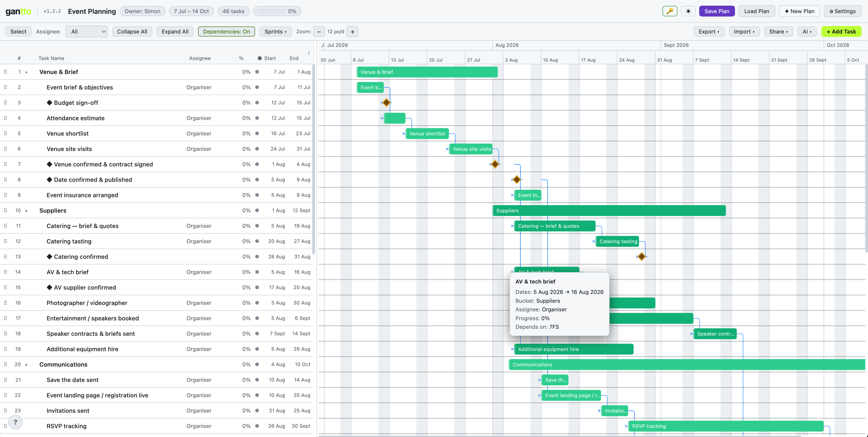This screenshot has width=868, height=437.
Task: Click drag handle of Invitations sent row
Action: click(5, 411)
